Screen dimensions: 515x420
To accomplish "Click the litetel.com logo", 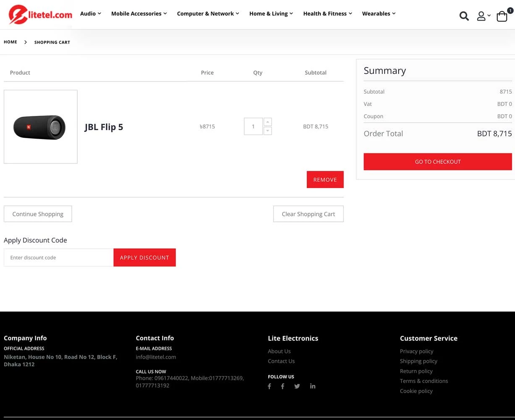I will (x=40, y=15).
